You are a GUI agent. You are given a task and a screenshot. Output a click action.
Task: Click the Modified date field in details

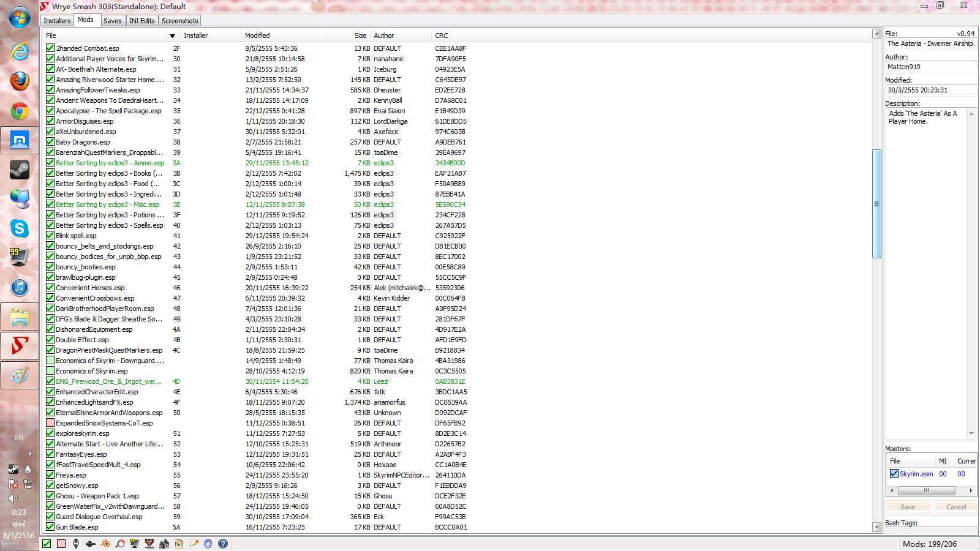pos(931,90)
